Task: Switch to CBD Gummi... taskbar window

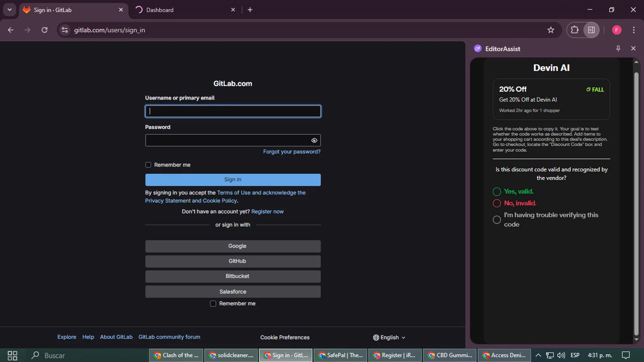Action: (x=450, y=355)
